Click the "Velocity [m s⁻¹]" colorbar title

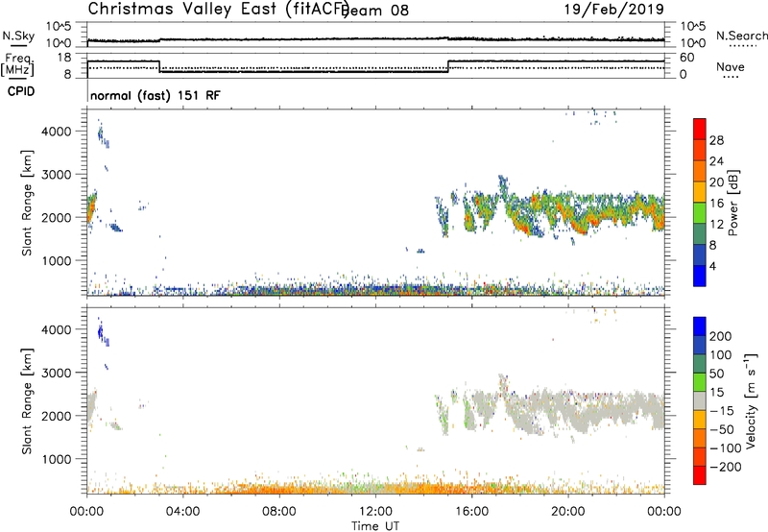click(751, 400)
